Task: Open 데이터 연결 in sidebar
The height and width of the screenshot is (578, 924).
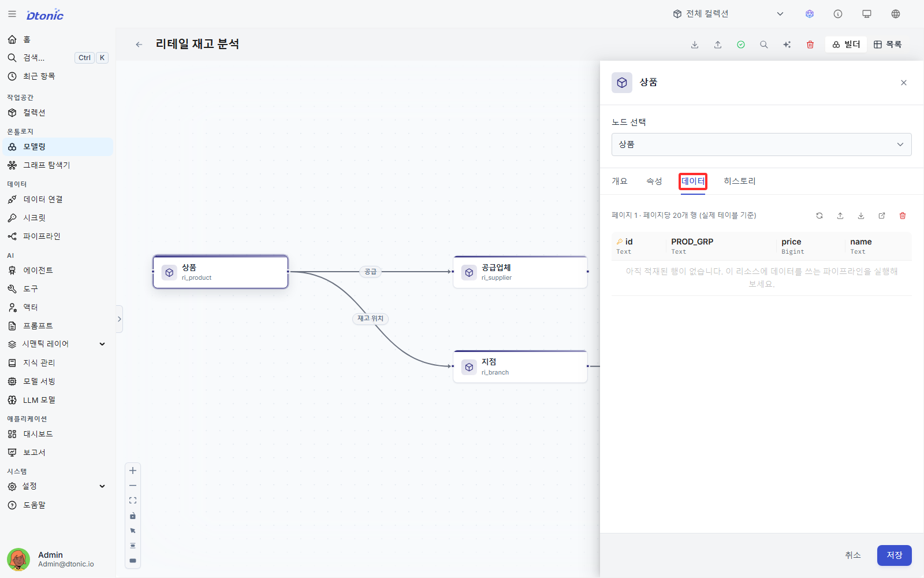Action: click(x=58, y=199)
